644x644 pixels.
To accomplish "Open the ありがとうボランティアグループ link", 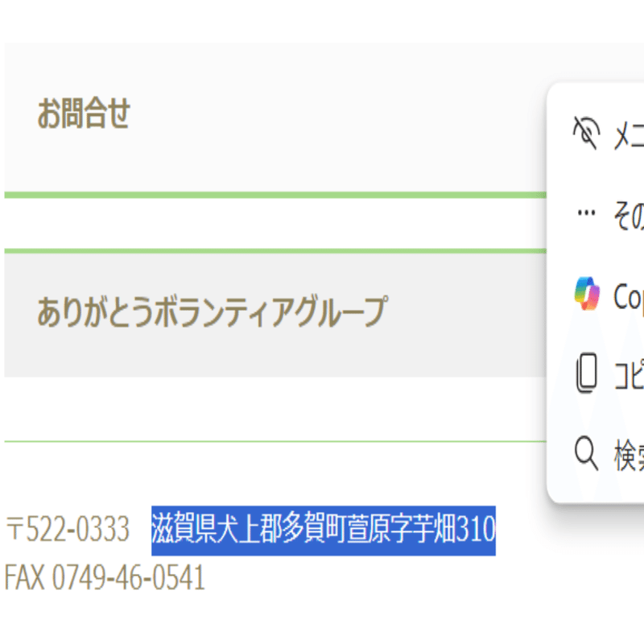I will point(211,311).
